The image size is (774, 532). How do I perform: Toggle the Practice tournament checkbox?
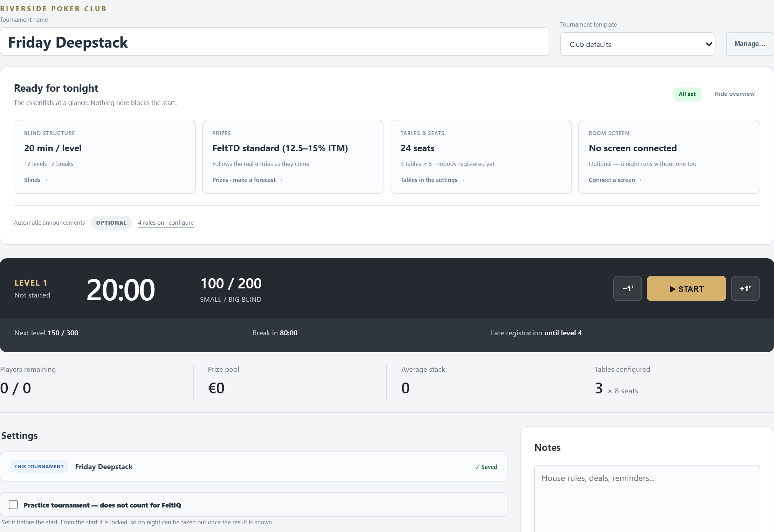click(13, 504)
